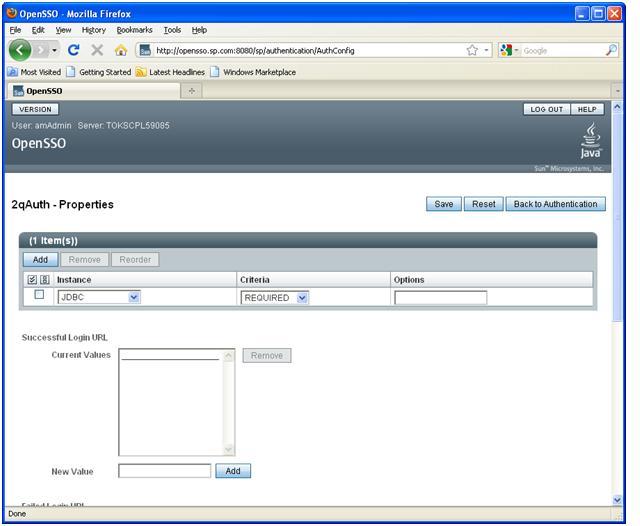
Task: Click the VERSION button
Action: [35, 109]
